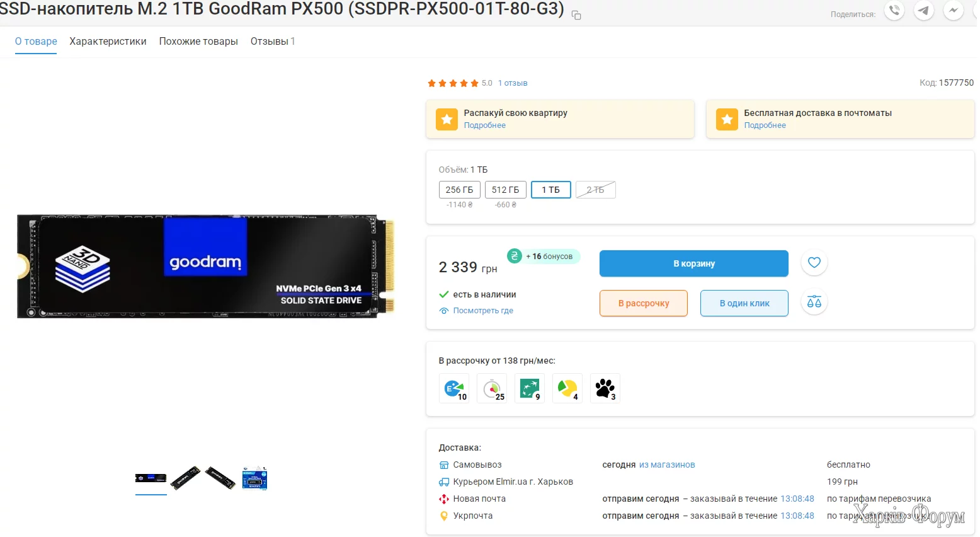Viewport: 980px width, 537px height.
Task: Select the 512 ГБ capacity option
Action: click(x=506, y=190)
